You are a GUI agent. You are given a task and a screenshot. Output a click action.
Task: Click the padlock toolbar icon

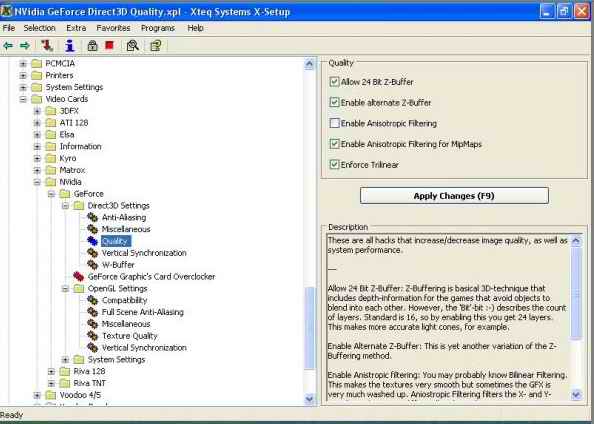click(92, 45)
